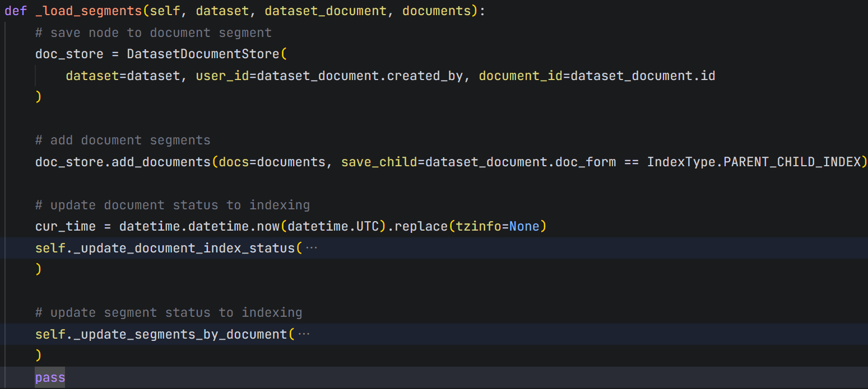868x389 pixels.
Task: Click comment '# update document status to indexing'
Action: tap(173, 205)
